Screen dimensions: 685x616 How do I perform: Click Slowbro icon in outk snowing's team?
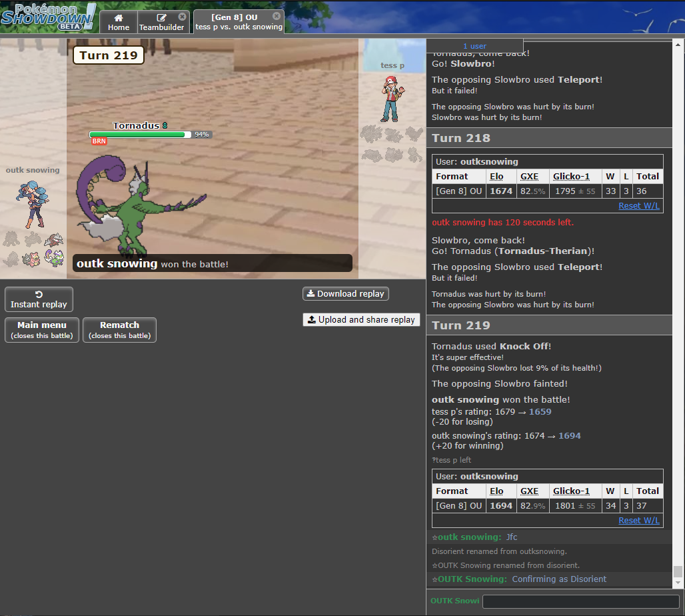[x=32, y=259]
